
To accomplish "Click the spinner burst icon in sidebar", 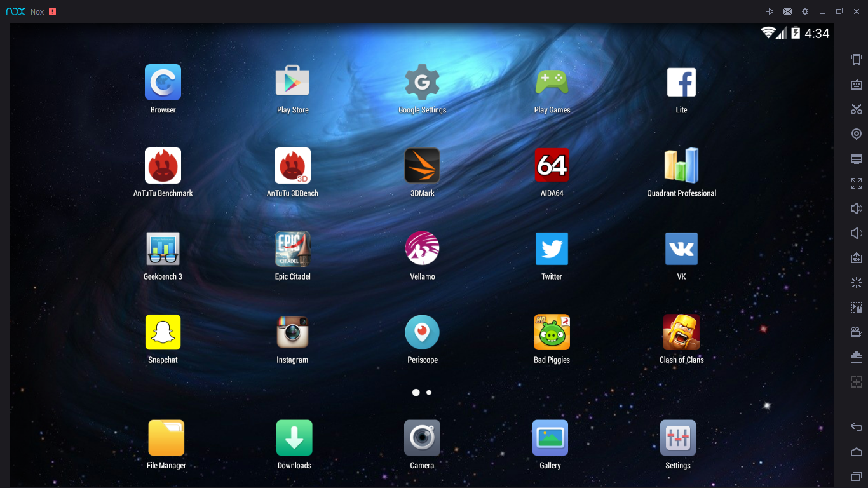I will click(857, 283).
